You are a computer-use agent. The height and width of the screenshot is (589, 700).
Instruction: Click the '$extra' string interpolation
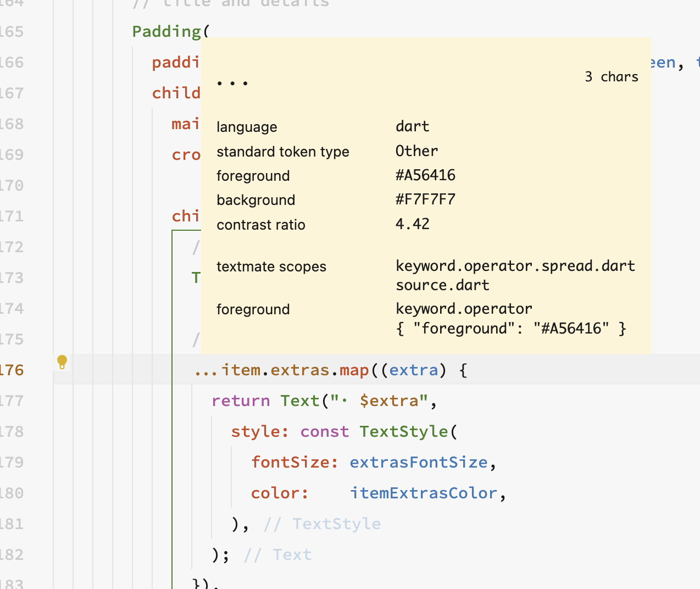[389, 401]
